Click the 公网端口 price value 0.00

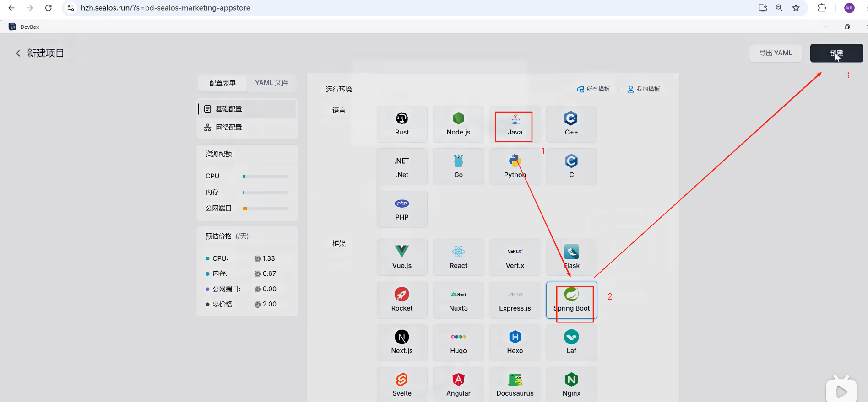pyautogui.click(x=270, y=289)
